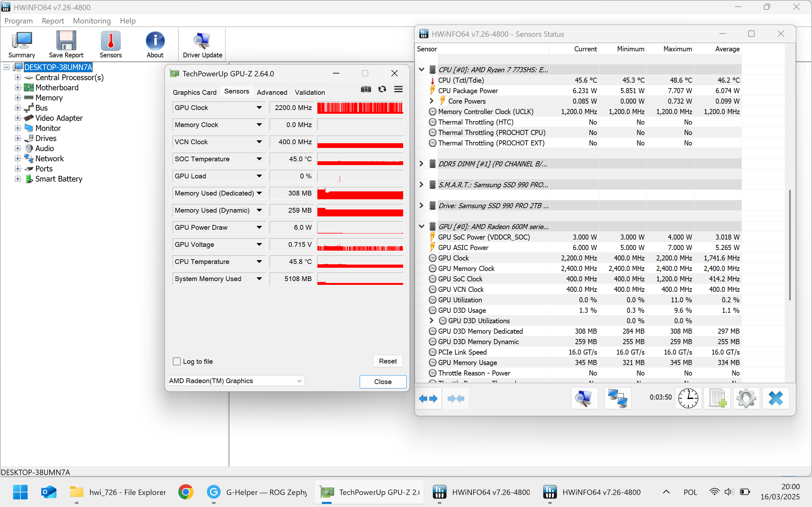812x507 pixels.
Task: Expand the Motherboard tree node
Action: (18, 87)
